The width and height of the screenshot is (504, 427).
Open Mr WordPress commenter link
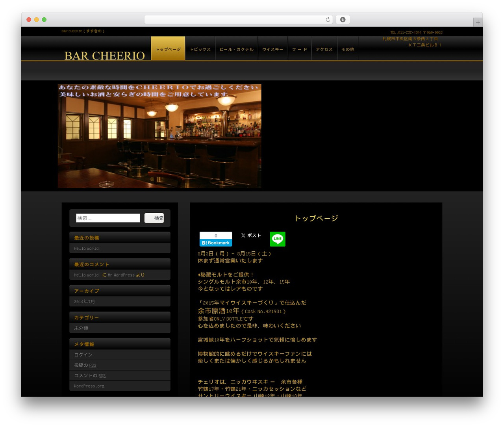click(121, 275)
